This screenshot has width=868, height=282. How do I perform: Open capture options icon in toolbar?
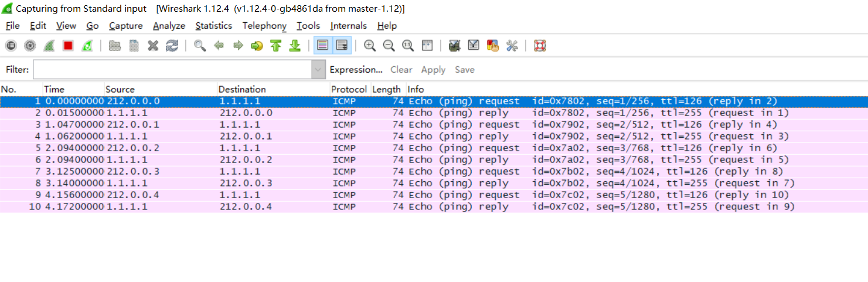tap(30, 46)
